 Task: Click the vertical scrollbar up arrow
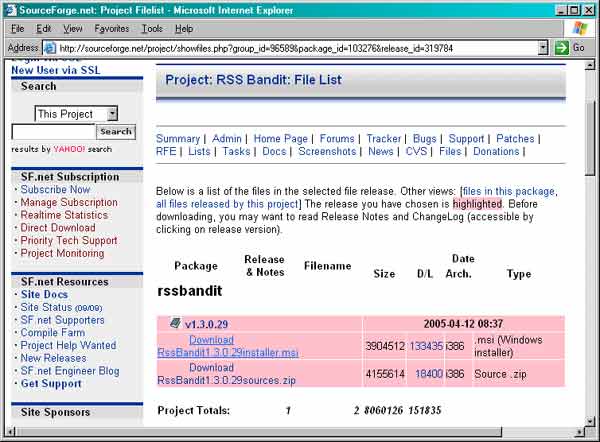click(590, 65)
